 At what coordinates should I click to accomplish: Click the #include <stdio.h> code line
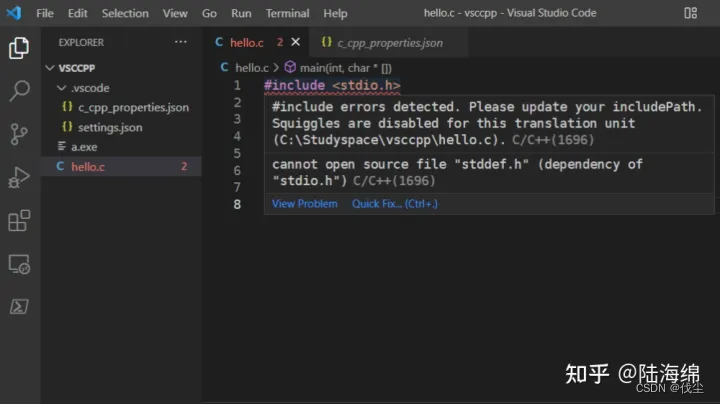(x=332, y=85)
